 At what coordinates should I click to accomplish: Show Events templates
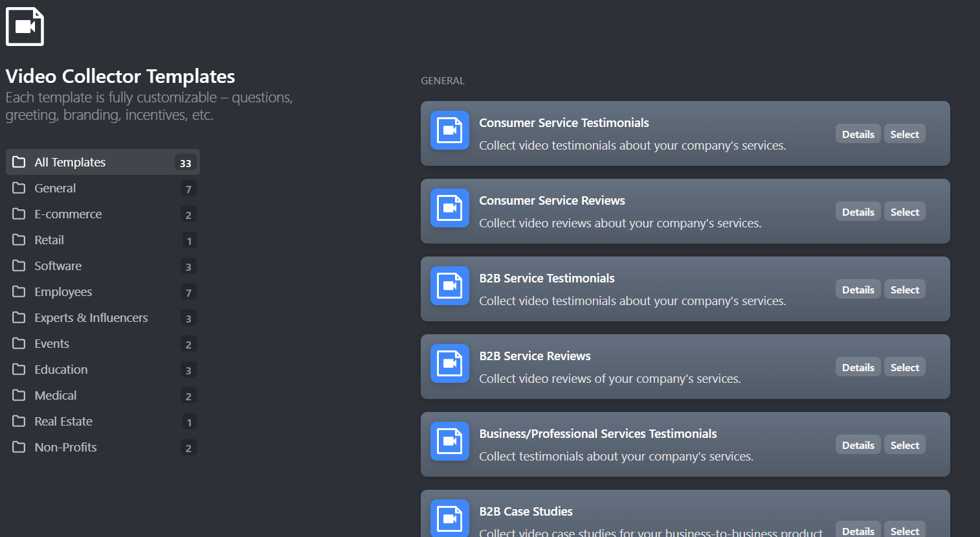(103, 343)
